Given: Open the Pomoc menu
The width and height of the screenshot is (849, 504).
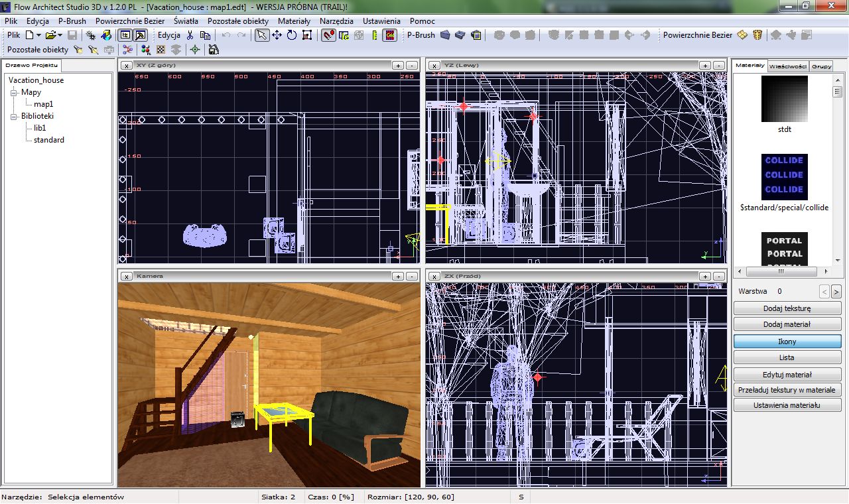Looking at the screenshot, I should coord(423,21).
